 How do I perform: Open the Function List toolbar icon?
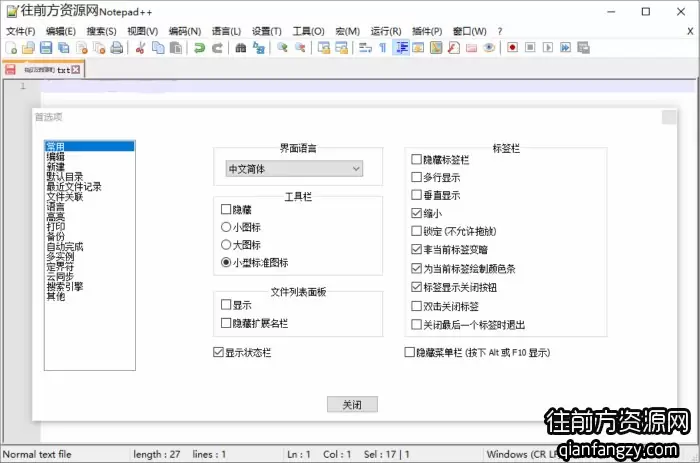click(x=454, y=47)
